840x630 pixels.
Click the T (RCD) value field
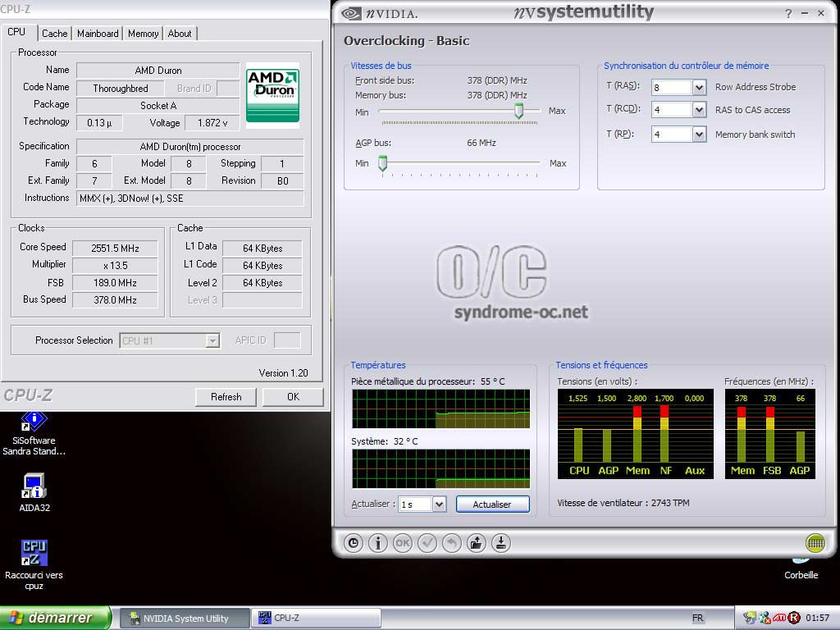[673, 110]
